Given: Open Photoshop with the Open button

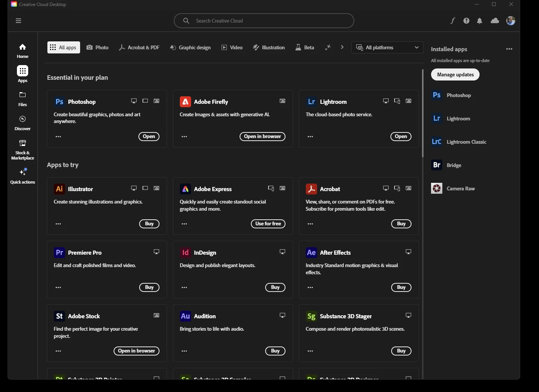Looking at the screenshot, I should [149, 137].
